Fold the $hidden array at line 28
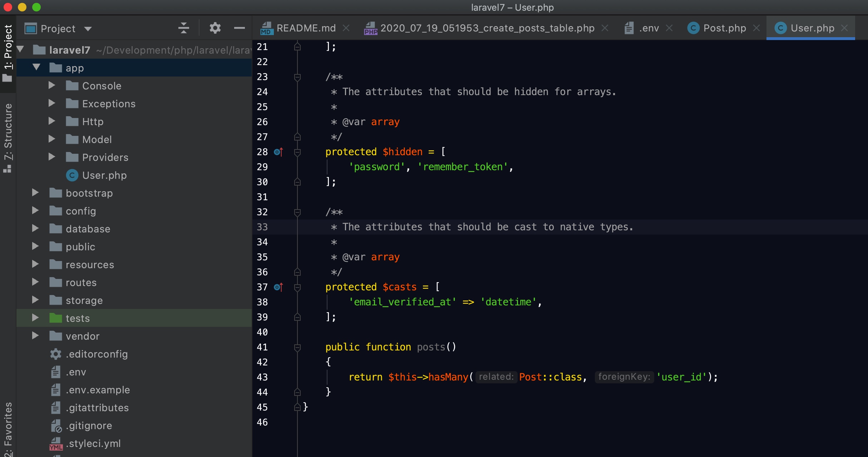Viewport: 868px width, 457px height. click(297, 152)
